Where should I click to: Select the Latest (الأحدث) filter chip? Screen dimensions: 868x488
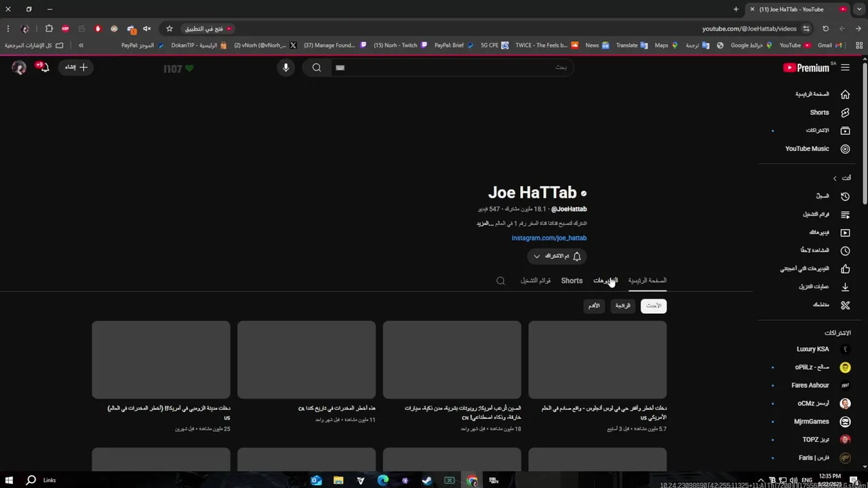tap(654, 306)
